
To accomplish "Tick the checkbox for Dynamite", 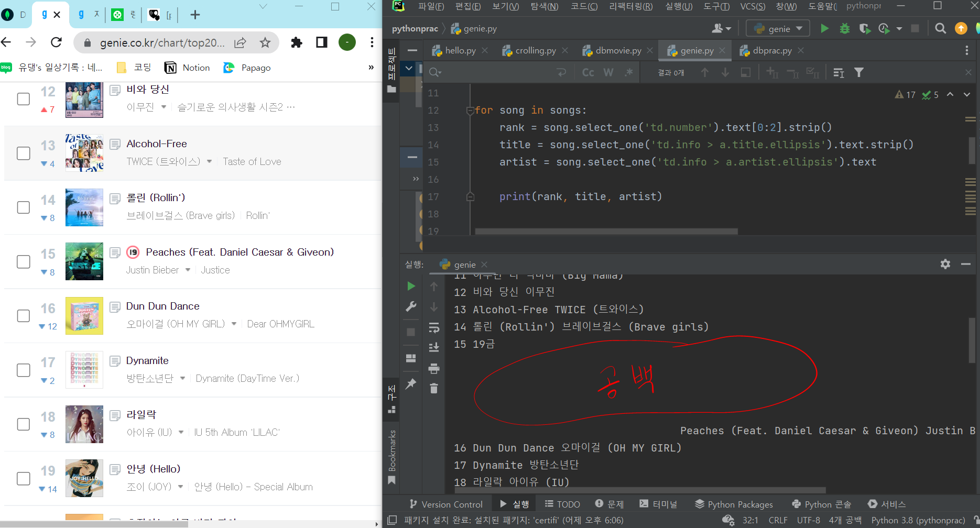I will pos(24,370).
